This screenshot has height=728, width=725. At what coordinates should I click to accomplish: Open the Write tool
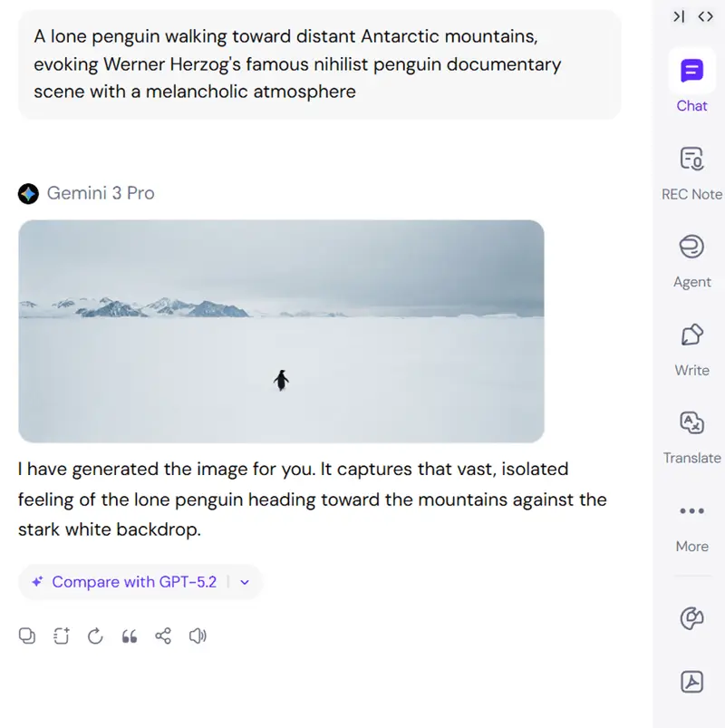[x=691, y=335]
